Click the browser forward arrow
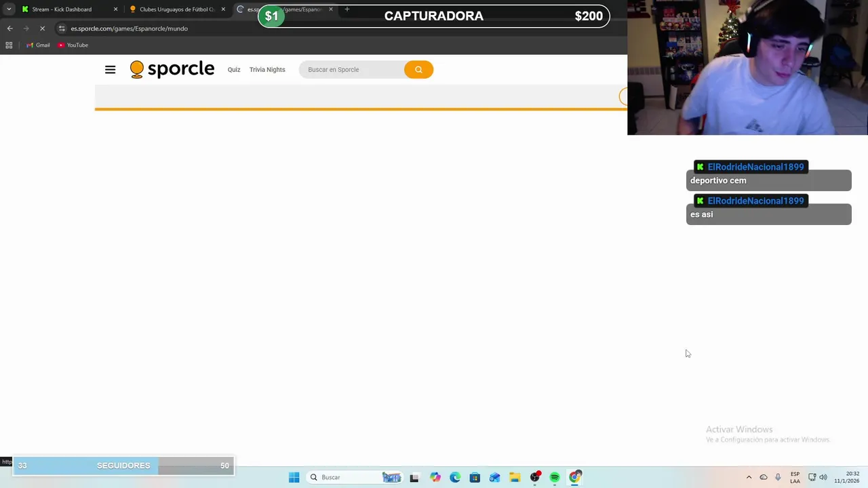Image resolution: width=868 pixels, height=488 pixels. (x=26, y=28)
